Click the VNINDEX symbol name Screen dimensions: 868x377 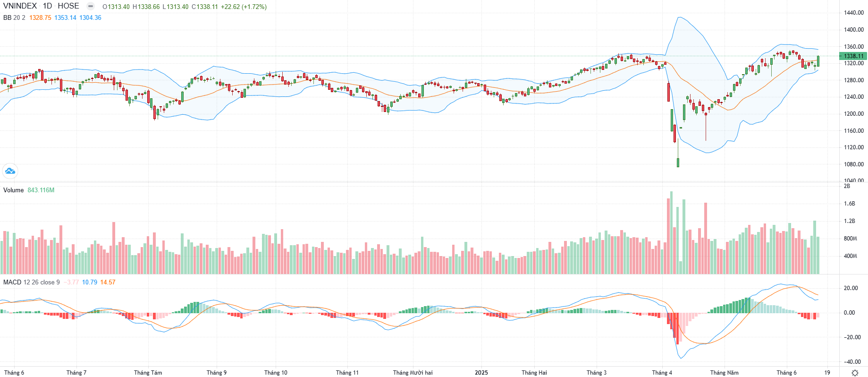[20, 6]
